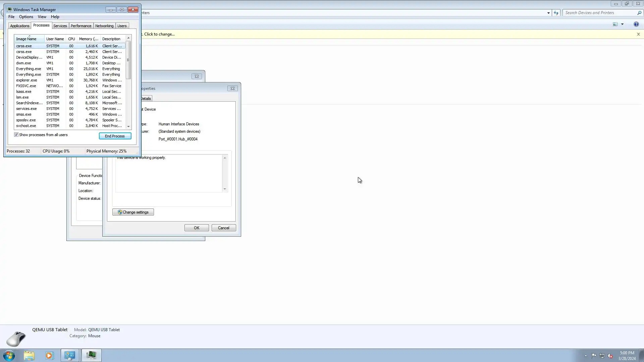
Task: Click the Start orb on the taskbar
Action: [x=9, y=355]
